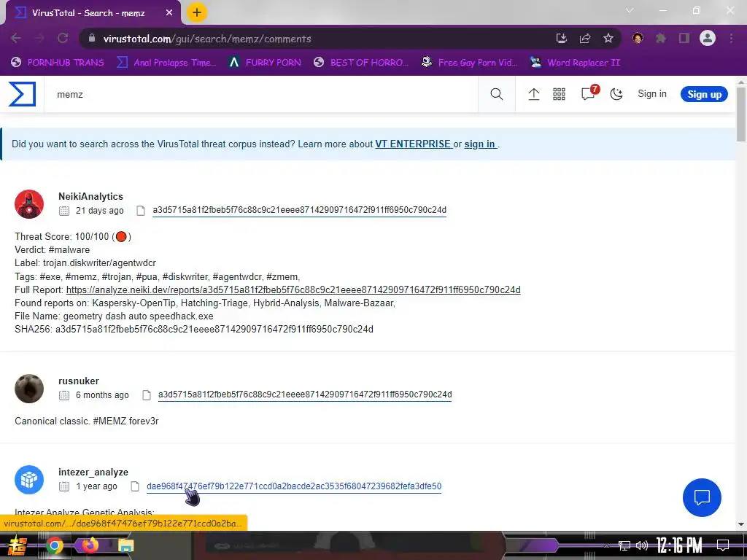Open the rusnuker comment file hash link
This screenshot has width=747, height=560.
305,394
